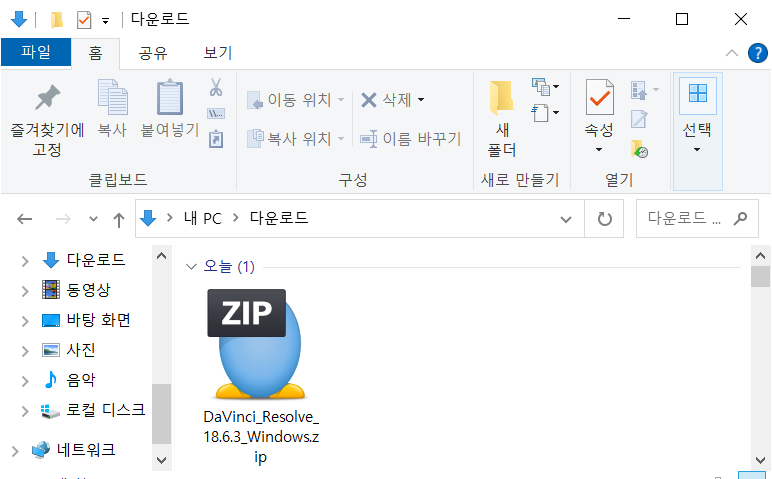Open the address bar history dropdown

566,219
